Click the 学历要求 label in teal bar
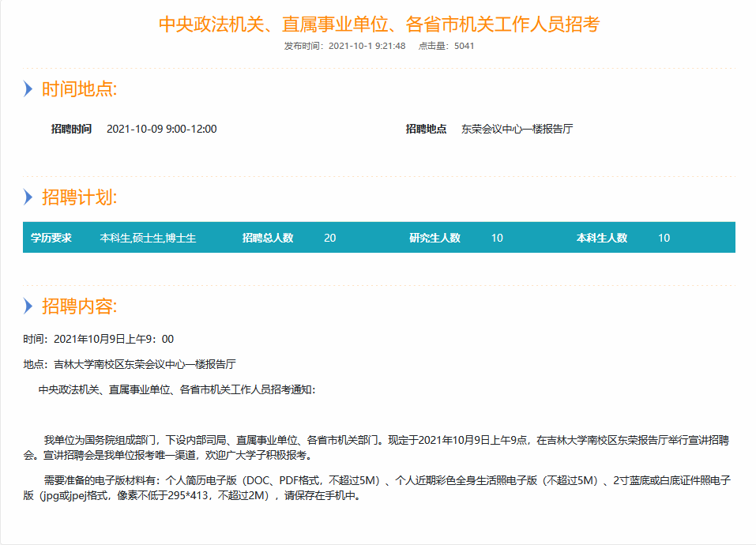Viewport: 756px width, 545px height. (51, 238)
